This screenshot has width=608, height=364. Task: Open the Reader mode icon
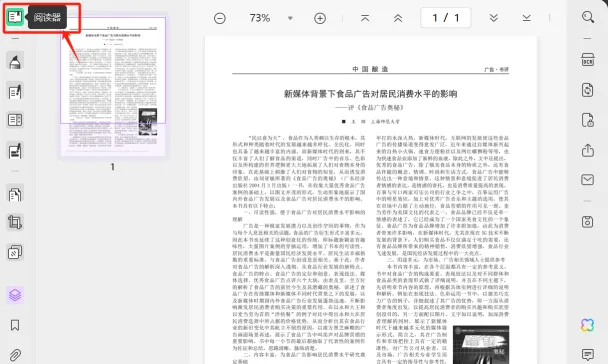[x=15, y=17]
